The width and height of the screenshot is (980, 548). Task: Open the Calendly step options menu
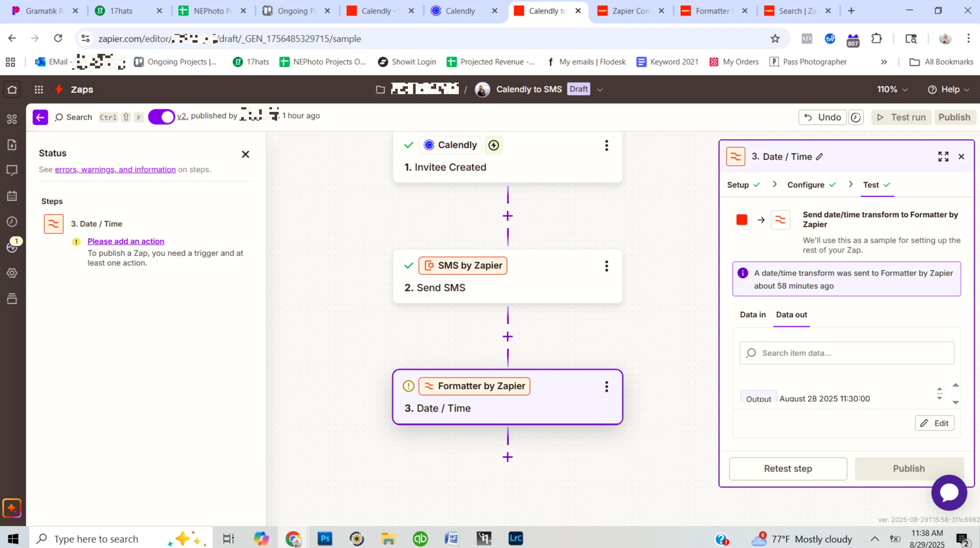click(x=606, y=145)
